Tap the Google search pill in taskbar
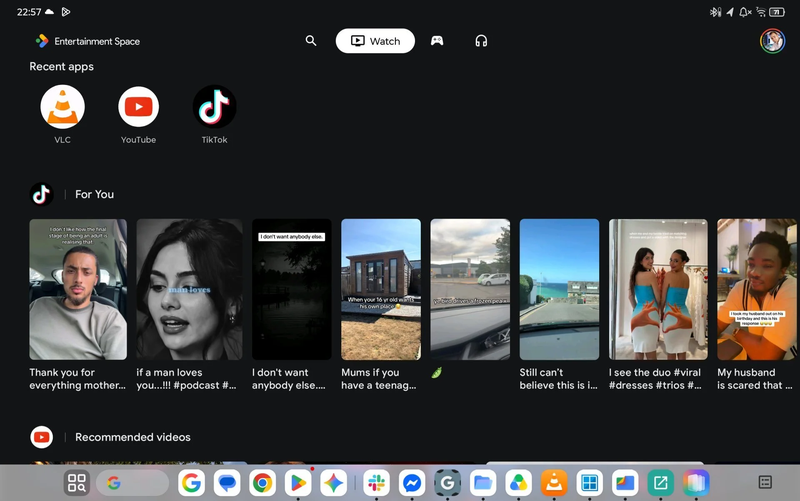The image size is (800, 501). [132, 483]
